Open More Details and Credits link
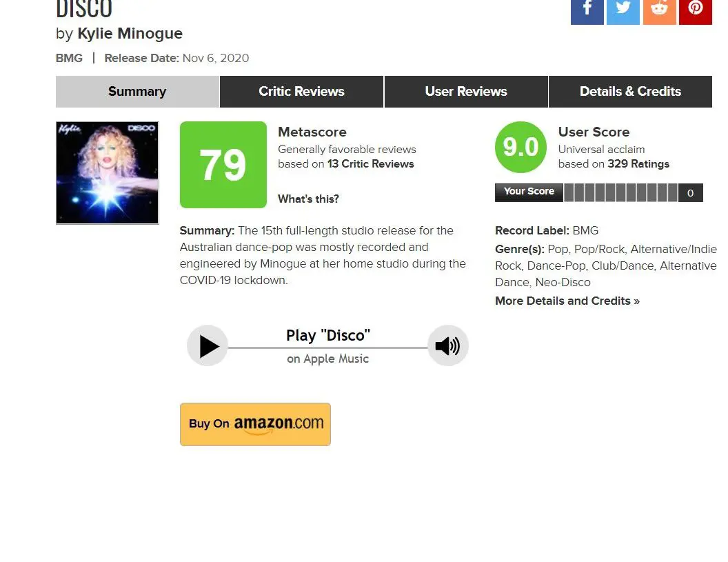The width and height of the screenshot is (728, 562). (567, 301)
